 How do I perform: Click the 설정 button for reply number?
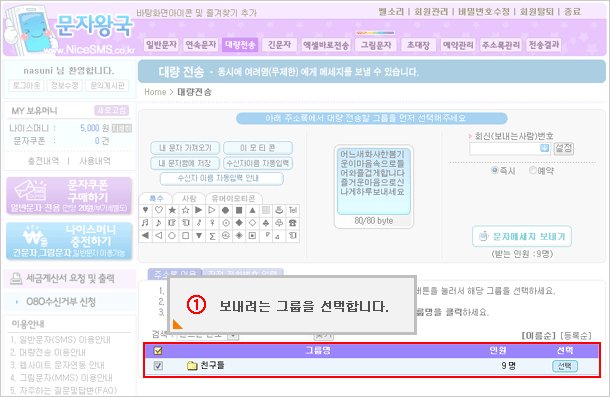click(x=564, y=148)
